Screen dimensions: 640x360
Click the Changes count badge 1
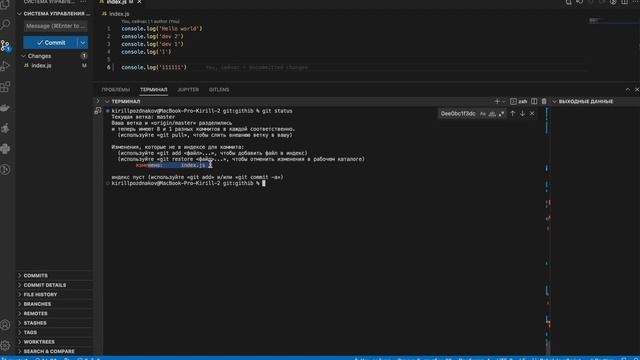click(x=84, y=56)
